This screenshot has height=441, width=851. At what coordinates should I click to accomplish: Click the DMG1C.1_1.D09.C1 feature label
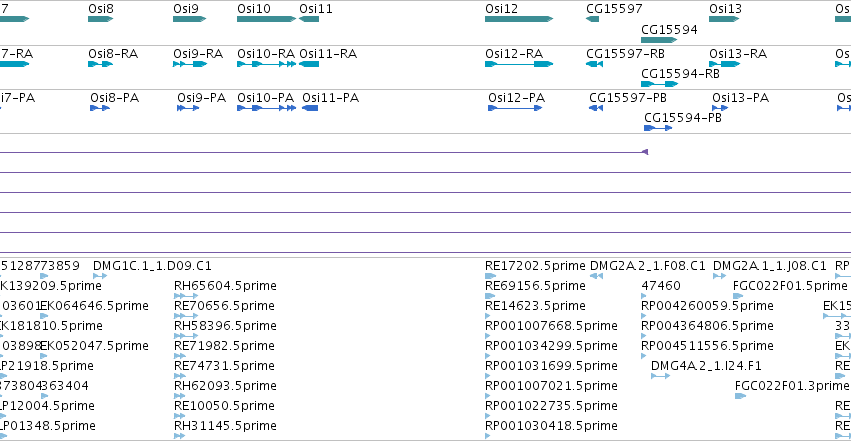tap(152, 266)
